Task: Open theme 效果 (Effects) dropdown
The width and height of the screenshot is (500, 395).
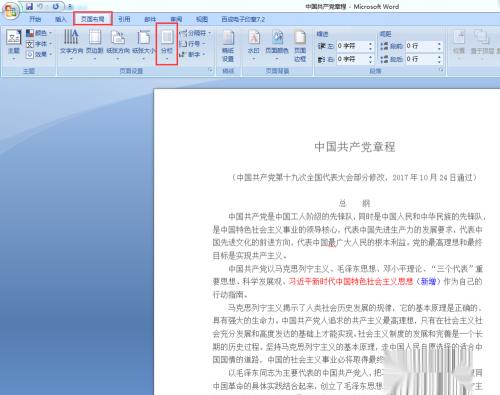Action: click(39, 54)
